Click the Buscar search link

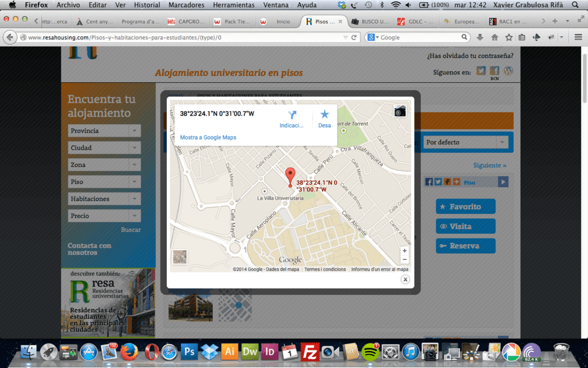tap(130, 229)
